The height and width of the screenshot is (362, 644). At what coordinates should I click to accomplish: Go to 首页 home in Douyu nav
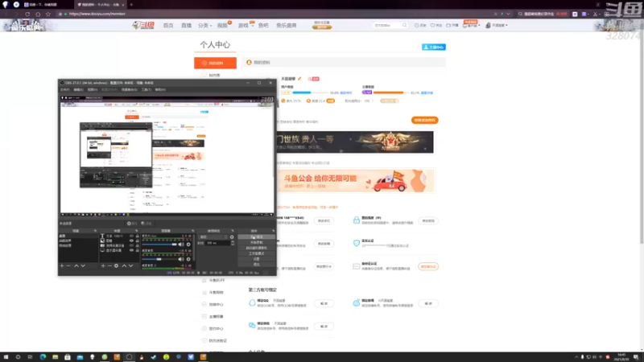[168, 26]
